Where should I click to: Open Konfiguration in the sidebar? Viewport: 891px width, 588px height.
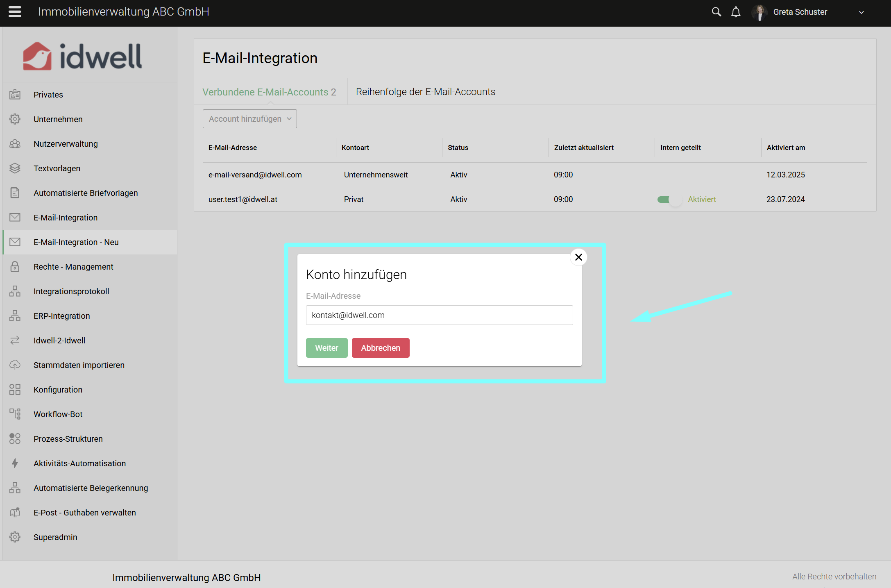point(58,390)
